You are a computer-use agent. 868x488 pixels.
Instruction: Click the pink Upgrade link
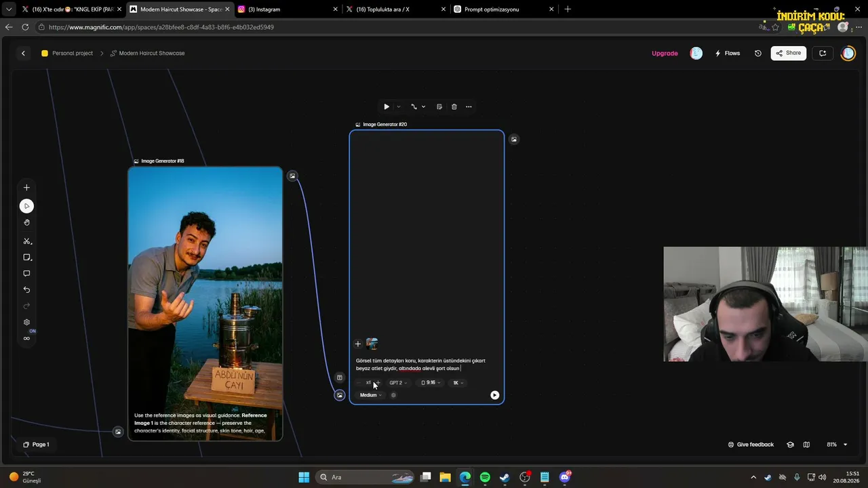tap(665, 54)
